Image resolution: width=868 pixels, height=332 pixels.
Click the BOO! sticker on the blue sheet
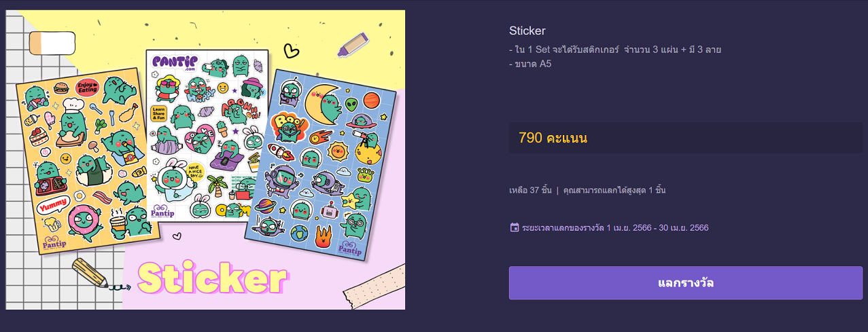point(285,127)
